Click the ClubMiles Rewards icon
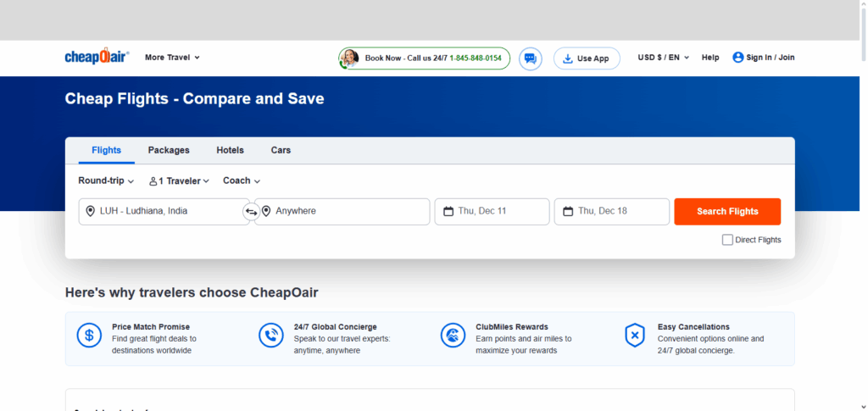Image resolution: width=868 pixels, height=411 pixels. (453, 336)
